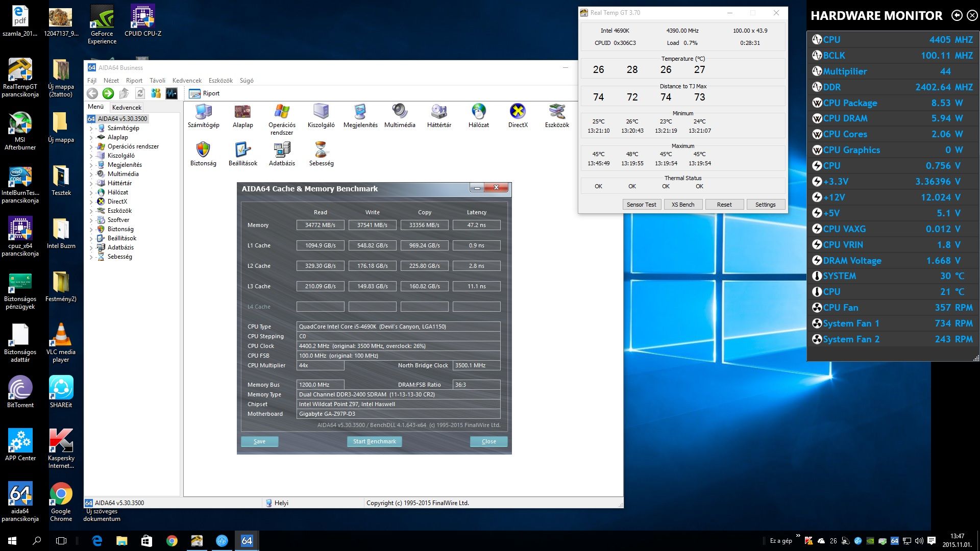Viewport: 980px width, 551px height.
Task: Open File Explorer from the taskbar
Action: (121, 541)
